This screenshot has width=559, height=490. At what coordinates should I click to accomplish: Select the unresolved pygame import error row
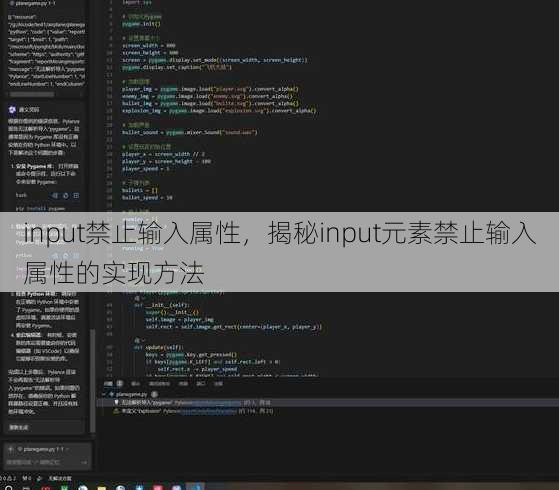(327, 403)
